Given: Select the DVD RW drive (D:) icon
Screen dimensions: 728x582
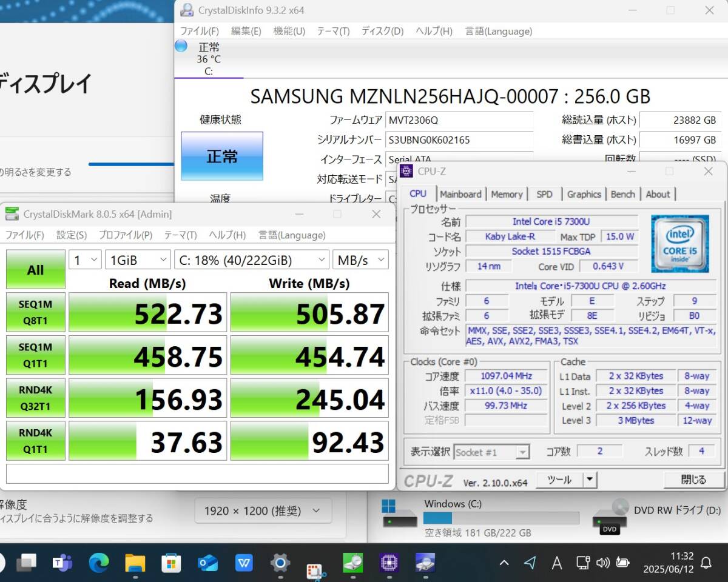Looking at the screenshot, I should tap(610, 517).
